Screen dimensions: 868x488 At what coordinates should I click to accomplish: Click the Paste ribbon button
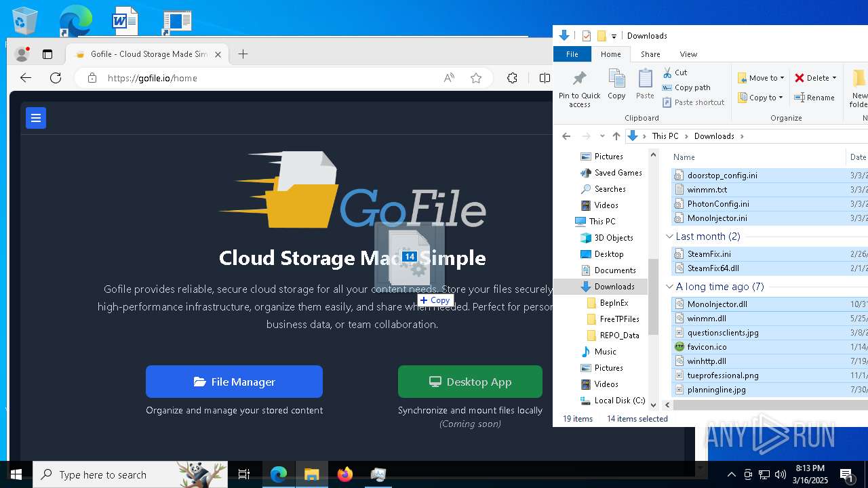[645, 85]
